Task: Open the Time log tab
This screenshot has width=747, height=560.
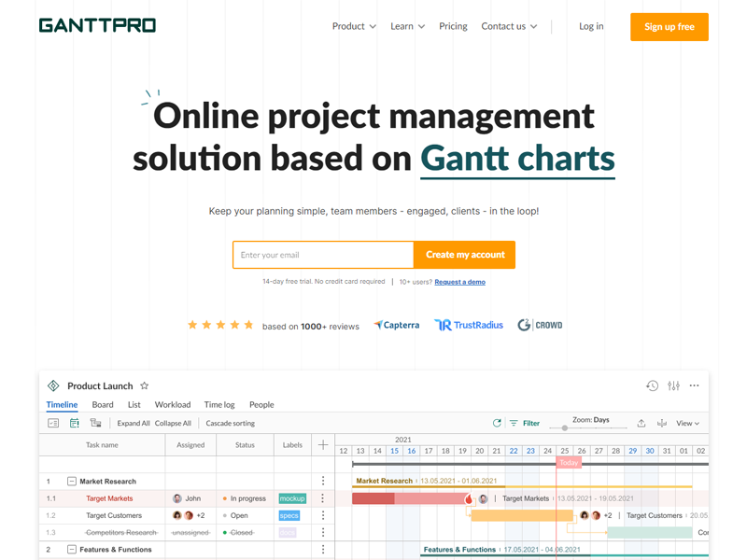Action: [219, 405]
